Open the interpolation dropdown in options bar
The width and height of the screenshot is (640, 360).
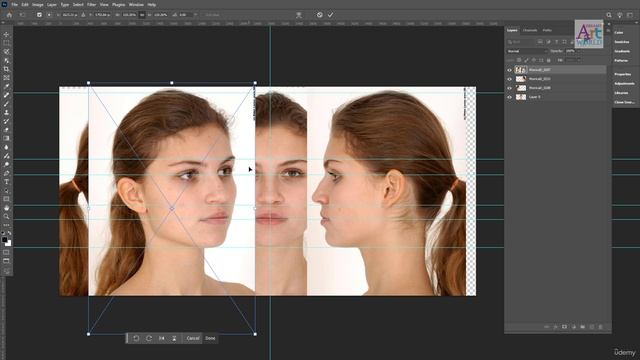click(x=212, y=15)
